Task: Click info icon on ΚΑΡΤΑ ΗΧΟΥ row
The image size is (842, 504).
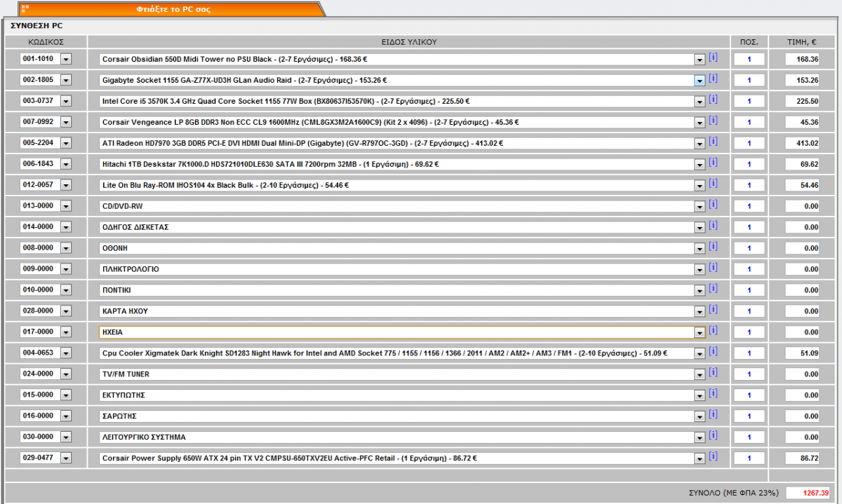Action: coord(713,310)
